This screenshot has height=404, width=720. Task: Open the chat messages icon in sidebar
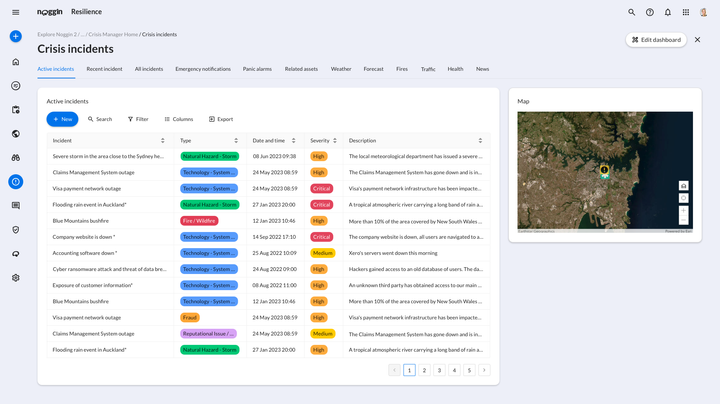[x=16, y=206]
